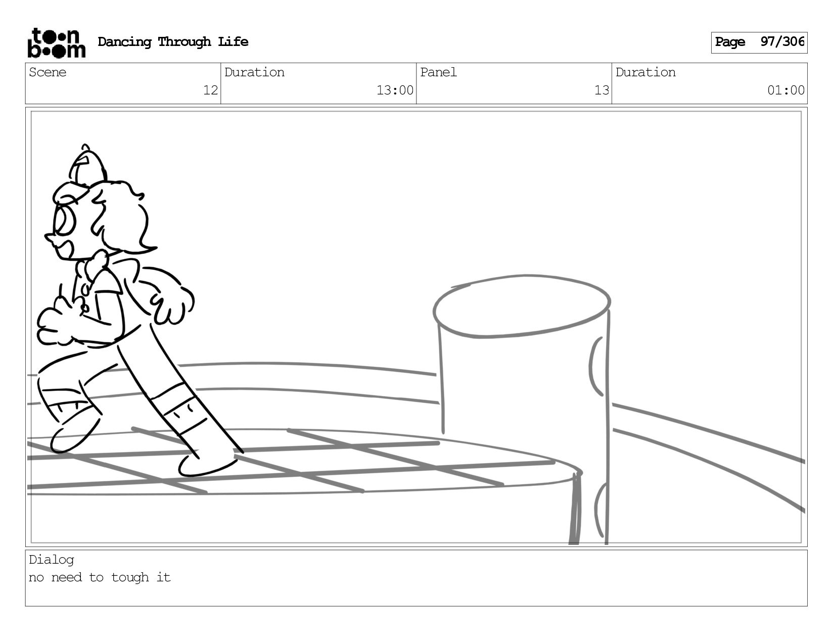Select the panel duration '01:00'
Viewport: 834px width, 644px height.
786,90
